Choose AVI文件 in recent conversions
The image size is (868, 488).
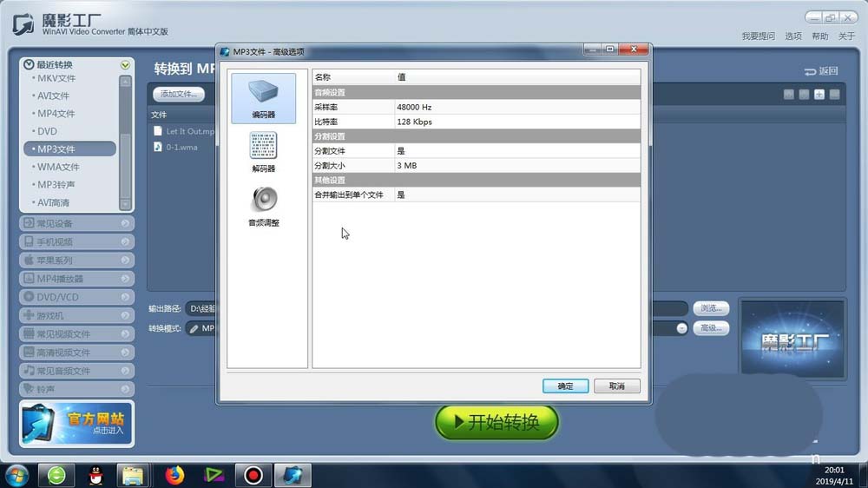[x=53, y=96]
